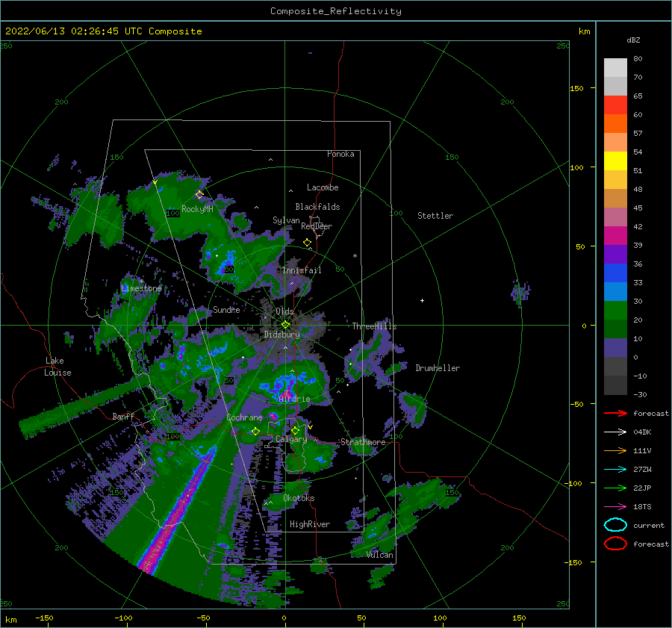Click the Airdrie city label
Image resolution: width=672 pixels, height=628 pixels.
pyautogui.click(x=294, y=399)
